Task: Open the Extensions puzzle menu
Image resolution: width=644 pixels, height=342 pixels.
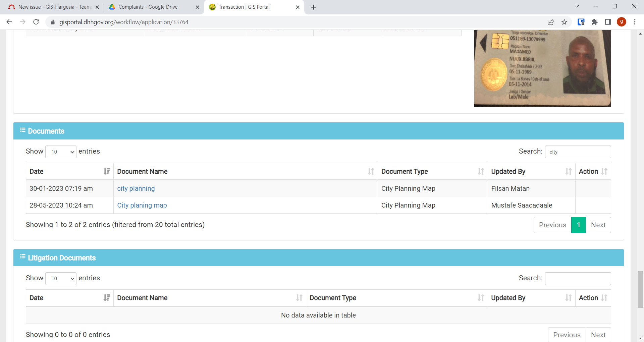Action: click(x=594, y=22)
